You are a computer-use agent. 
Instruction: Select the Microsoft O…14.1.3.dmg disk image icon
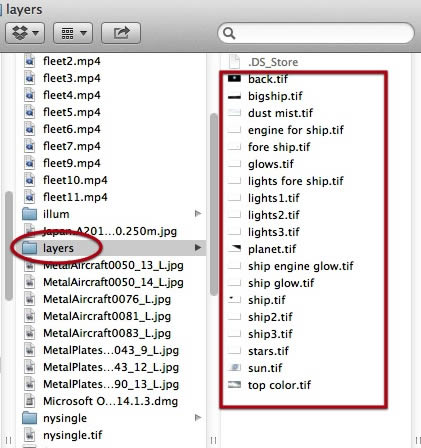point(30,401)
